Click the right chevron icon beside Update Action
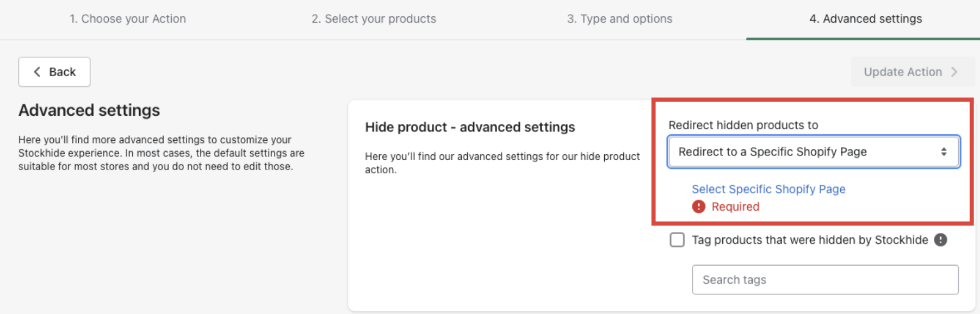 click(x=954, y=72)
